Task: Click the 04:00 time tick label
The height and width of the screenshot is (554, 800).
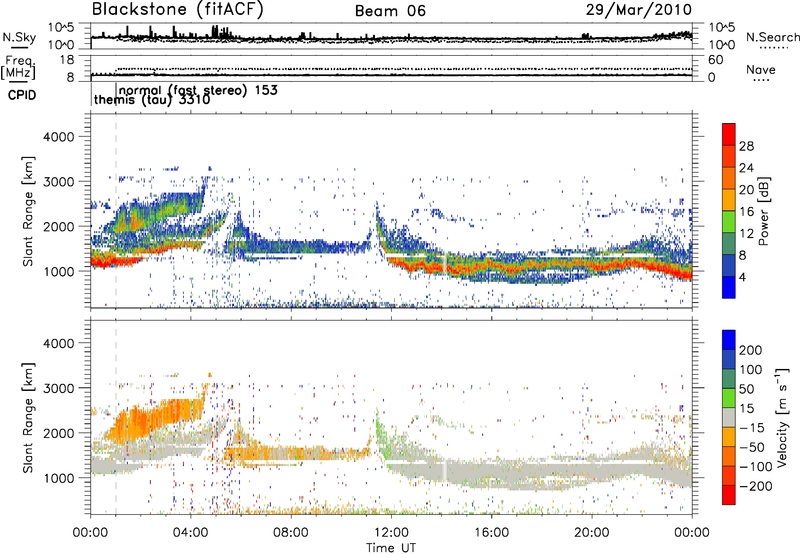Action: pos(190,532)
